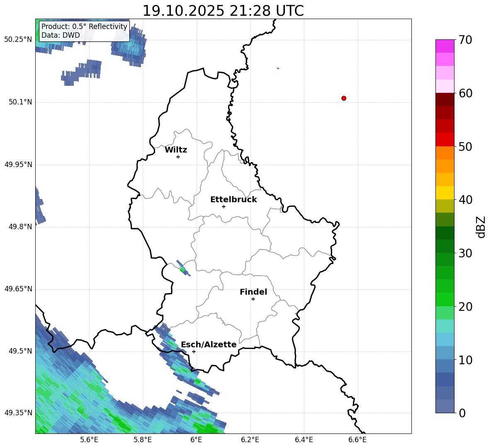Click the dBZ colorbar label
Viewport: 491px width, 448px height.
click(x=481, y=227)
